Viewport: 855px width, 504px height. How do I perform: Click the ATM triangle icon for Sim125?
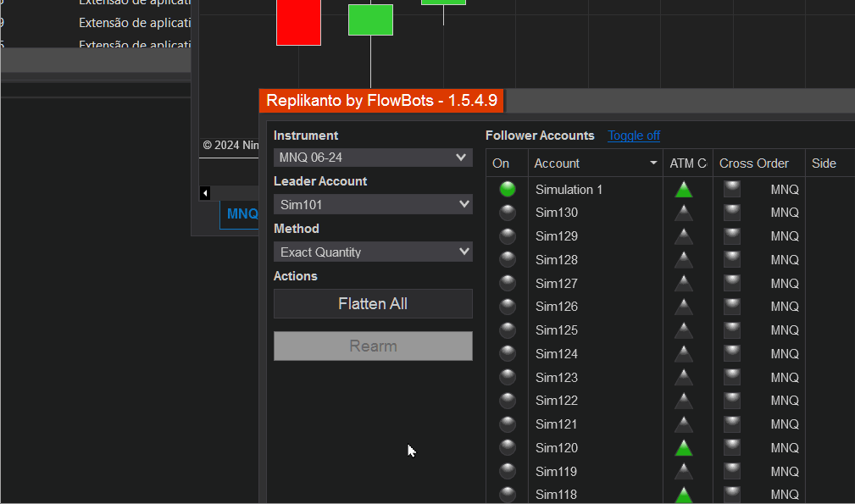click(x=683, y=330)
